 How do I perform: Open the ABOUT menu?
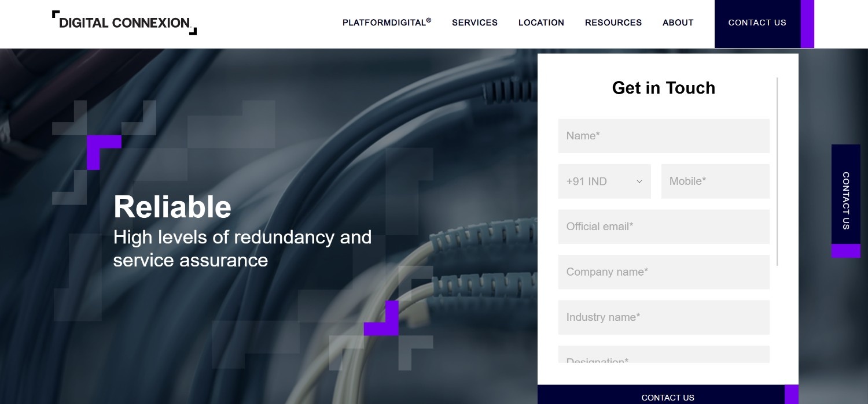pyautogui.click(x=678, y=23)
